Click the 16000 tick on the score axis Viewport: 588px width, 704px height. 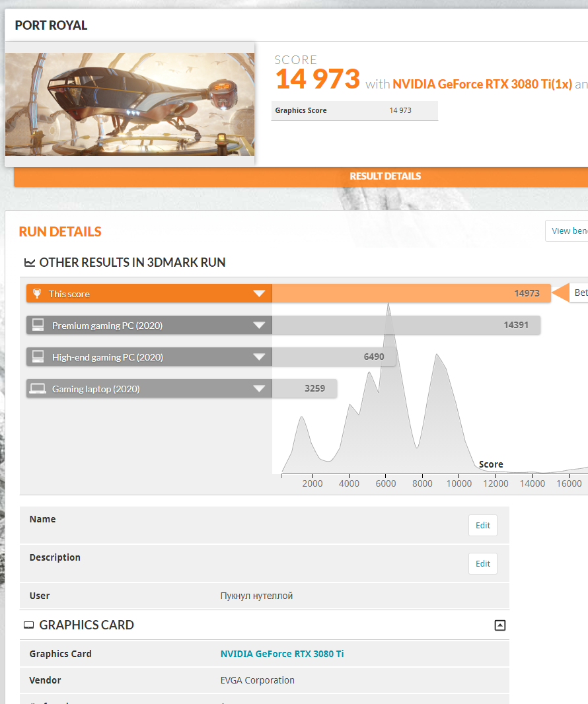coord(569,483)
